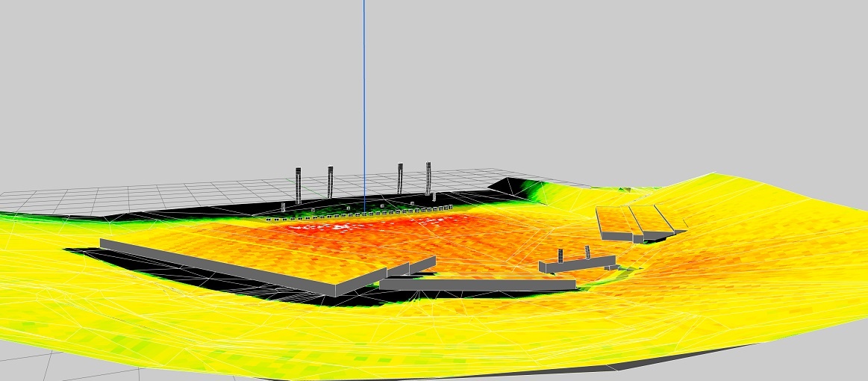Click the row of subwoofers along stage front
This screenshot has height=381, width=868.
coord(358,216)
